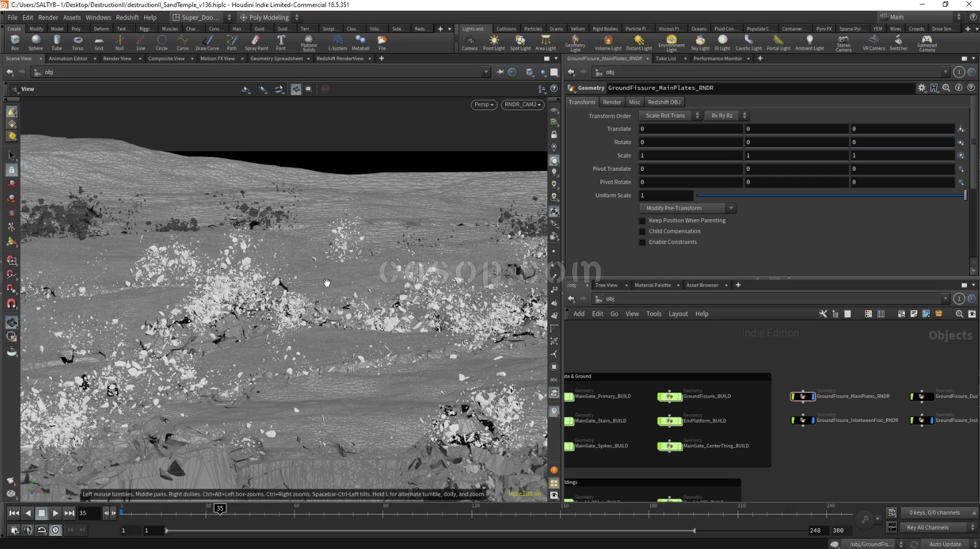
Task: Select the Sphere shelf tool
Action: 35,42
